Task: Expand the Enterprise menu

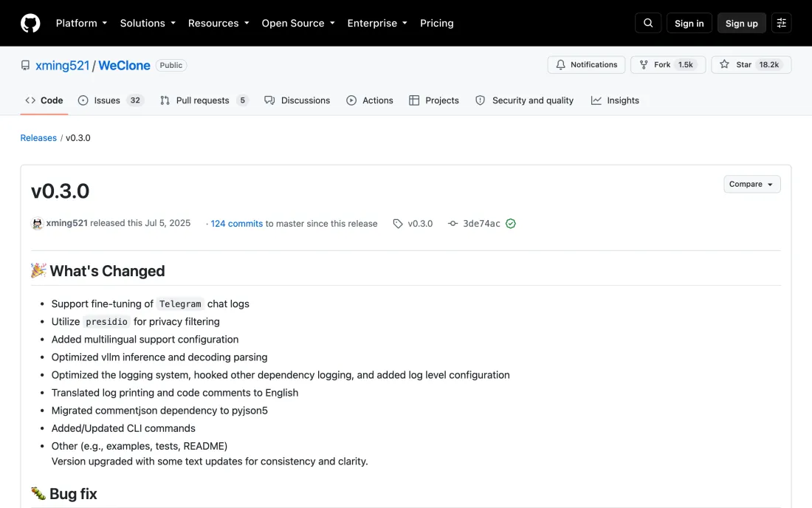Action: (377, 24)
